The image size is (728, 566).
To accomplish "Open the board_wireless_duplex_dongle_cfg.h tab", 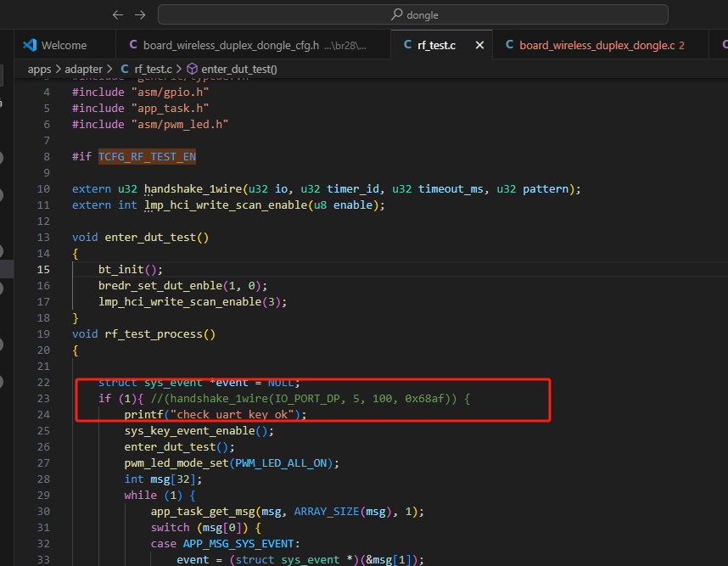I will coord(253,45).
